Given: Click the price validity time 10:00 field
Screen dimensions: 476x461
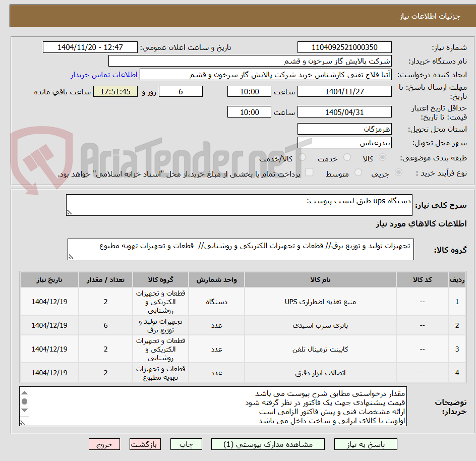Looking at the screenshot, I should point(249,112).
